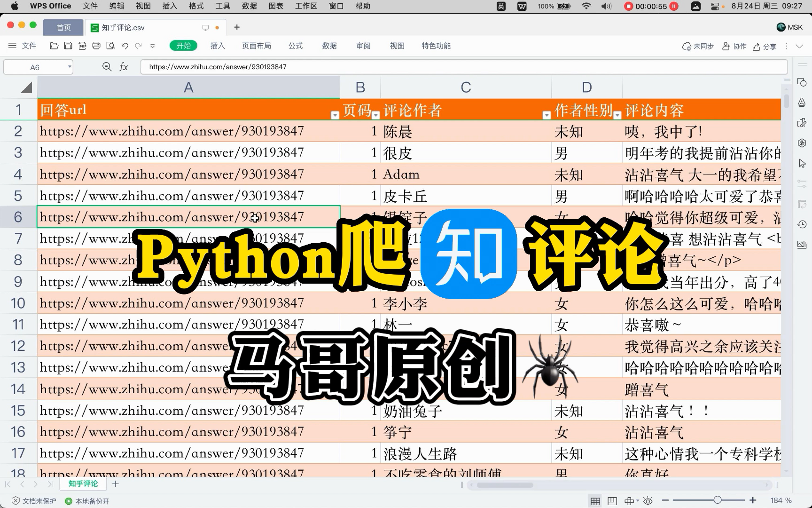Click cell containing 浪漫人生路
812x508 pixels.
pyautogui.click(x=466, y=453)
